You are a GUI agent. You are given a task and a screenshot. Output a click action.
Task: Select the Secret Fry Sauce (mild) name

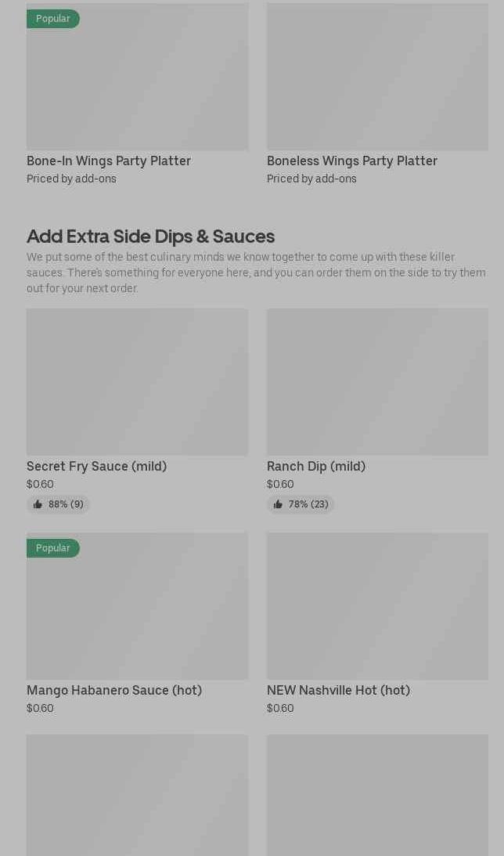tap(96, 466)
